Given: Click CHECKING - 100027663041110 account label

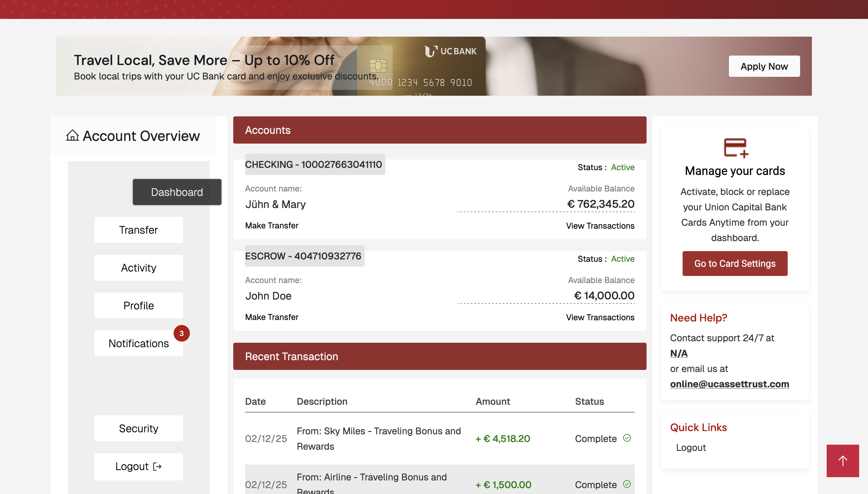Looking at the screenshot, I should (315, 164).
